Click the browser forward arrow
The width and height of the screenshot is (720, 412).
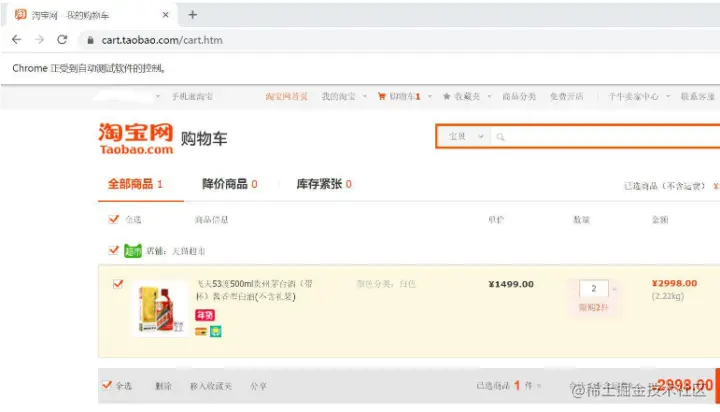point(39,40)
